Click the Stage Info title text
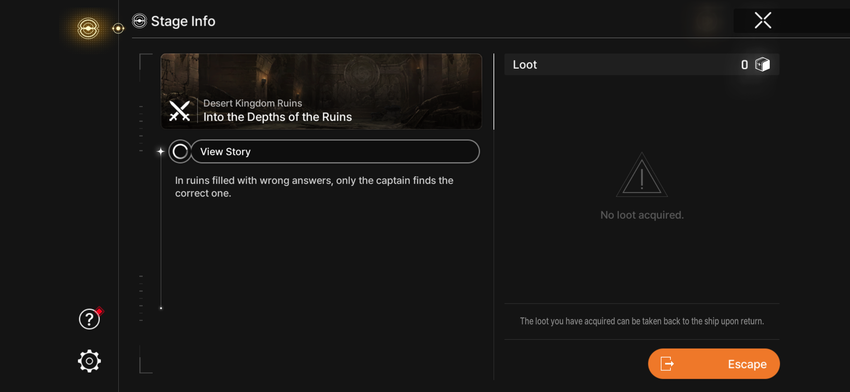 pyautogui.click(x=183, y=21)
